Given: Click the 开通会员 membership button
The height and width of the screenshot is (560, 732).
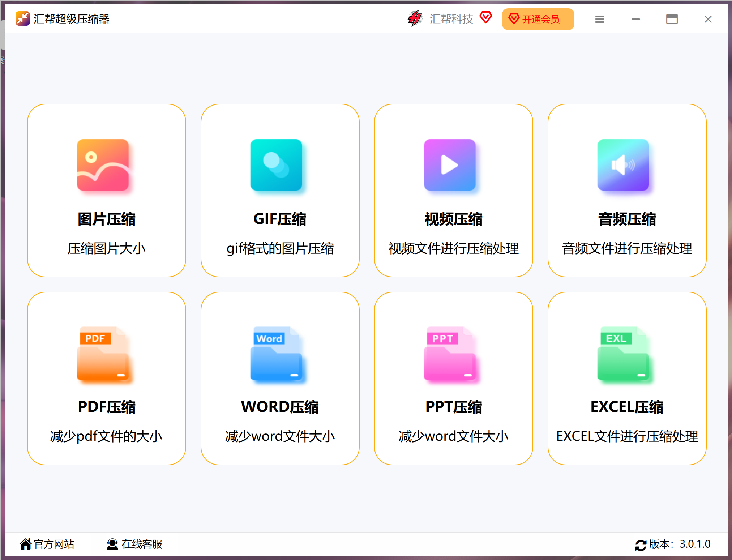Looking at the screenshot, I should (x=538, y=19).
